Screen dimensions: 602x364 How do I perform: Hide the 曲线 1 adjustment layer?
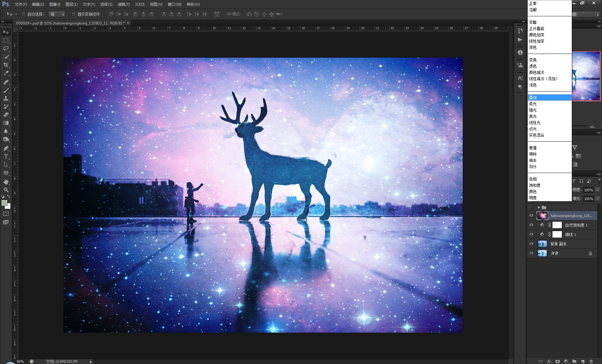pos(531,235)
